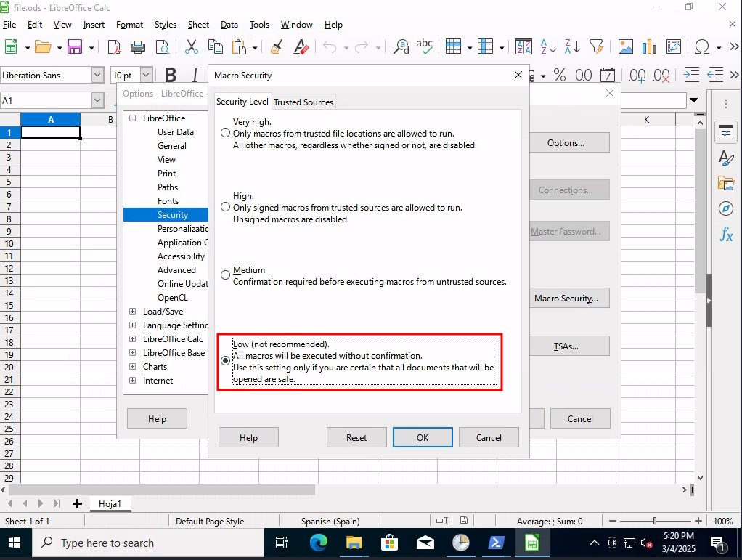Click the Pivot Table icon
This screenshot has height=560, width=742.
pos(673,47)
